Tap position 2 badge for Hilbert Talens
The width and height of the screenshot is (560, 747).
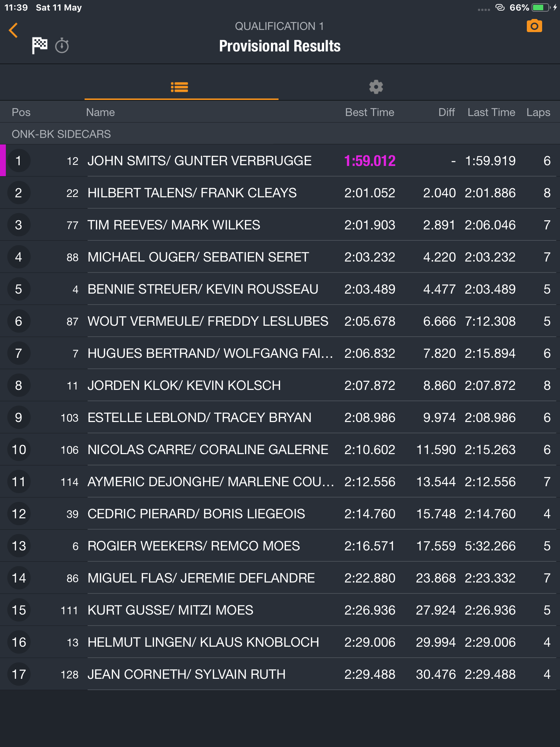19,193
